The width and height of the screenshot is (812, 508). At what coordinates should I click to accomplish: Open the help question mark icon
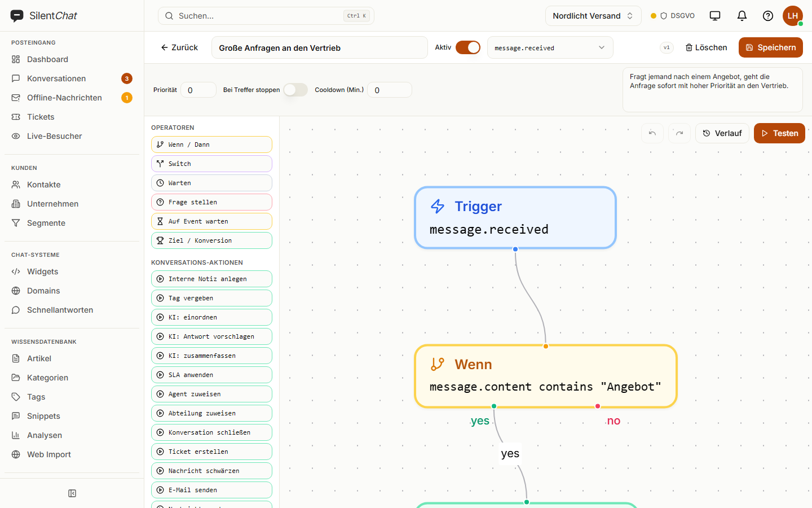768,16
